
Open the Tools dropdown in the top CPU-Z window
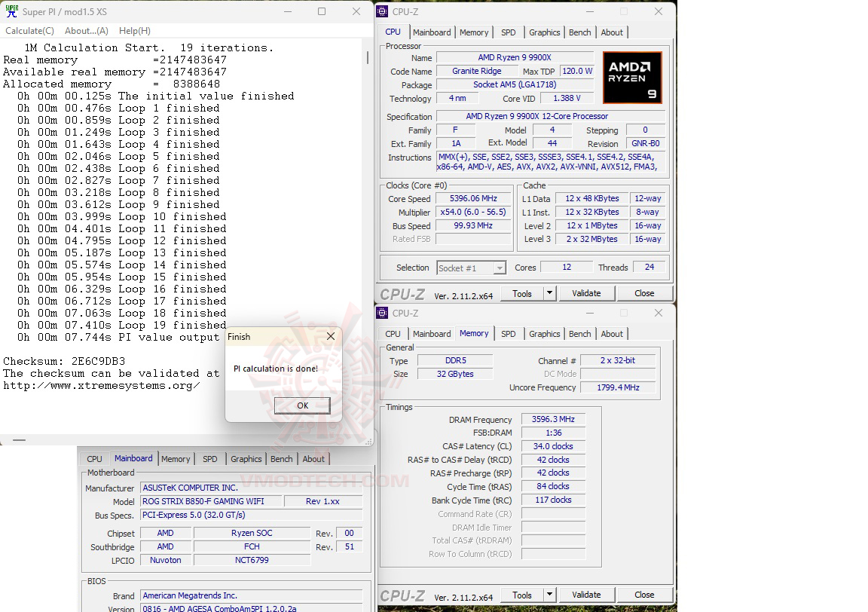527,293
